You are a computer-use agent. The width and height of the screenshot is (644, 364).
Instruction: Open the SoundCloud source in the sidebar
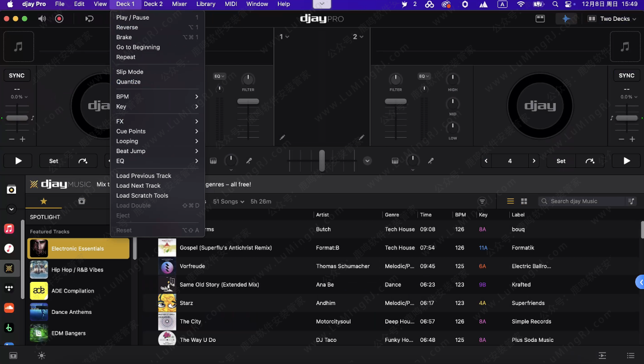9,308
